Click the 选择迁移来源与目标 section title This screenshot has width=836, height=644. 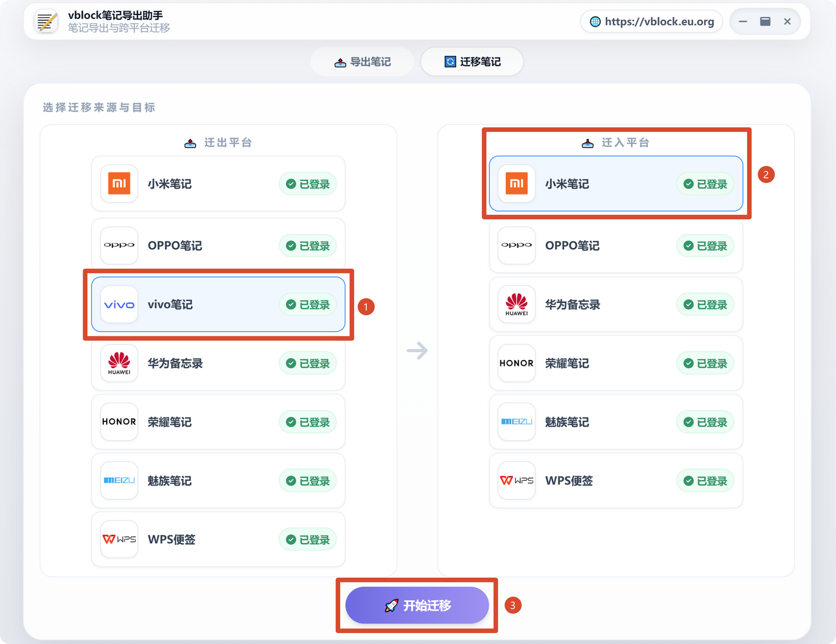click(99, 107)
